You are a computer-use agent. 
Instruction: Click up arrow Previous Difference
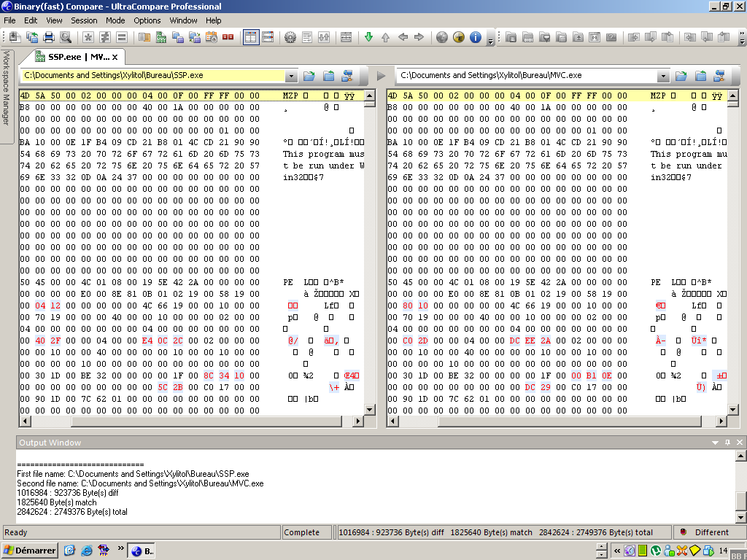tap(385, 37)
